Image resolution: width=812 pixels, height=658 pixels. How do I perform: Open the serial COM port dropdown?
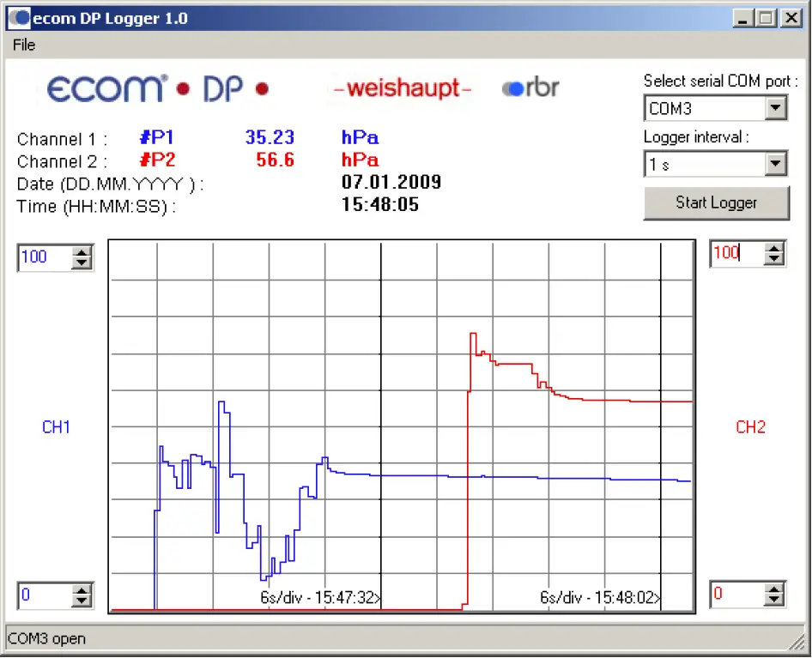pos(777,108)
